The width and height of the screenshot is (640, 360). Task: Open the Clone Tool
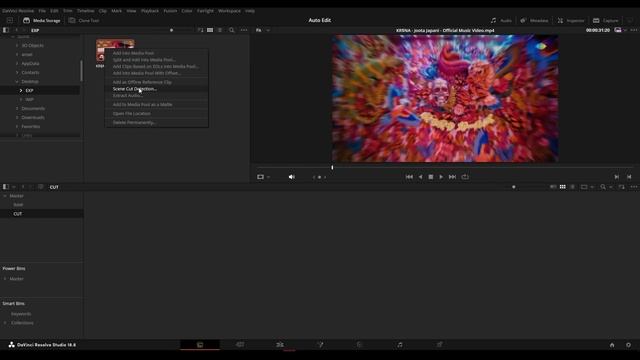(x=84, y=20)
